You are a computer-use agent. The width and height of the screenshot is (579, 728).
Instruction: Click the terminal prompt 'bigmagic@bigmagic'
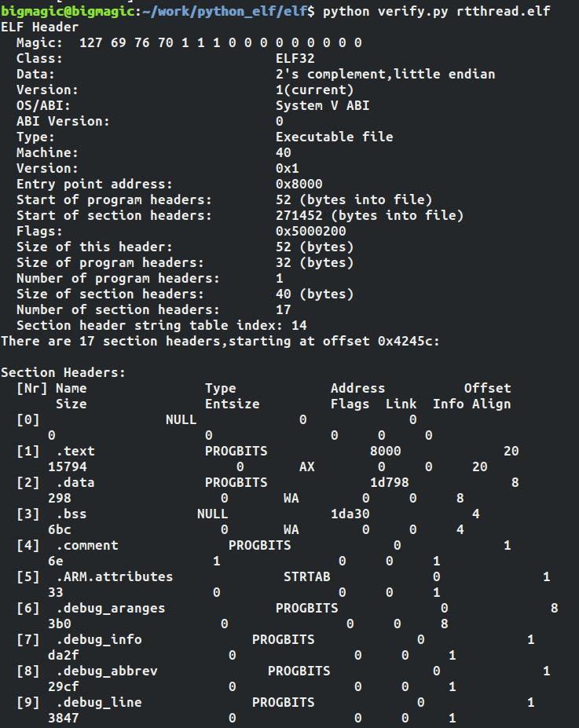point(67,11)
